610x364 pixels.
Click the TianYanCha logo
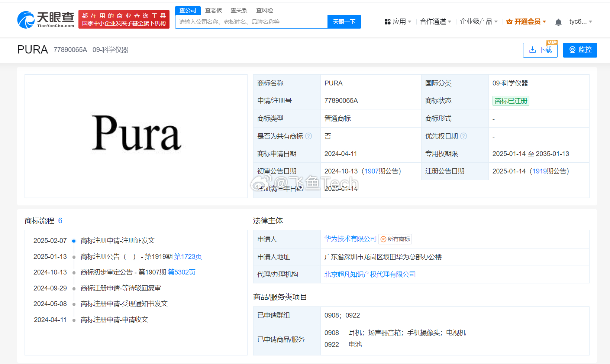pyautogui.click(x=46, y=19)
